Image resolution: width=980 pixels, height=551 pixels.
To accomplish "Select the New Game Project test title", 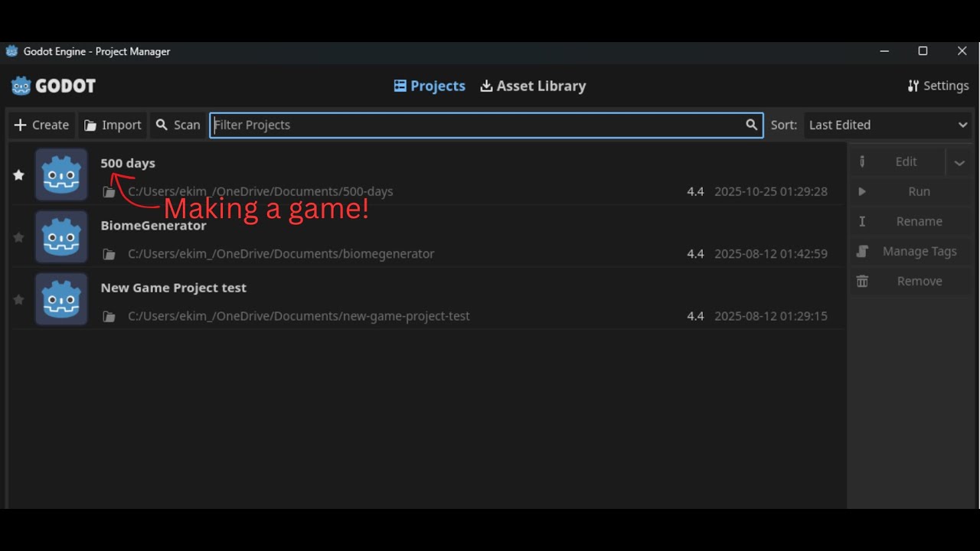I will coord(174,288).
